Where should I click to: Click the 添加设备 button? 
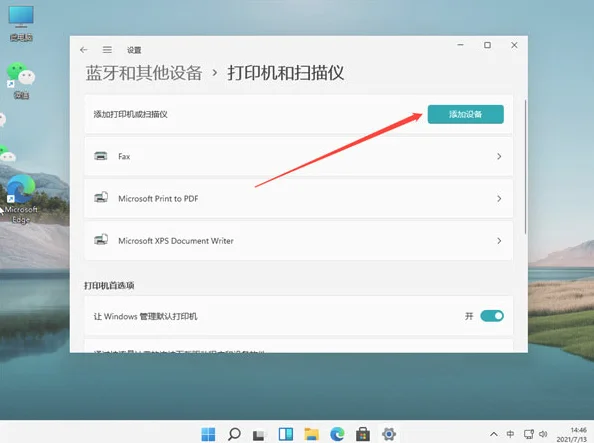466,114
